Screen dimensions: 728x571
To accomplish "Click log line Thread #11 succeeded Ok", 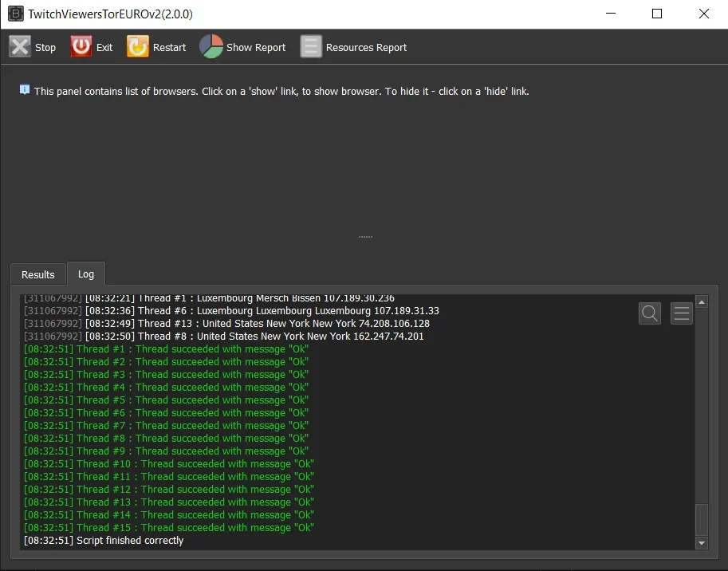I will pyautogui.click(x=168, y=477).
